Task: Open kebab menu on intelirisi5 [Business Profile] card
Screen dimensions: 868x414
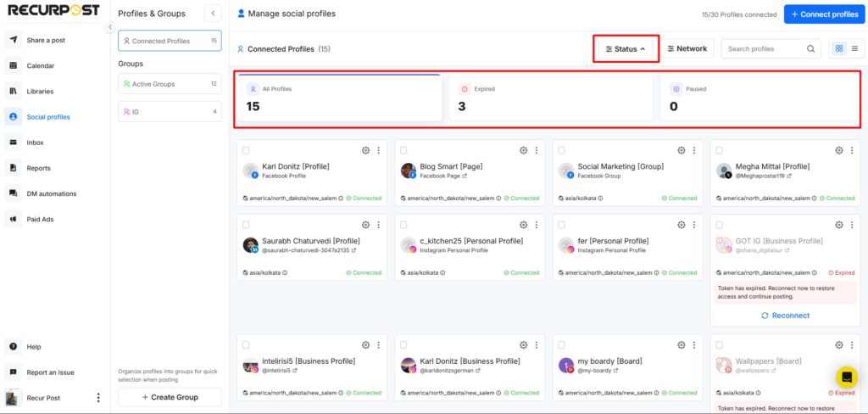Action: click(x=379, y=344)
